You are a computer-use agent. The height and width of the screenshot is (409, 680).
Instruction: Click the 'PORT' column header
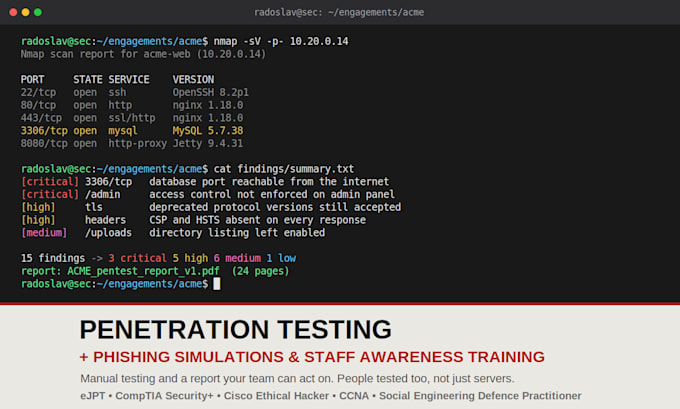point(33,79)
